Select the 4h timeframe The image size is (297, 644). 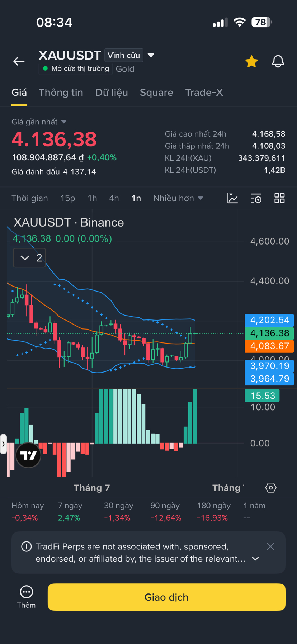(x=114, y=198)
